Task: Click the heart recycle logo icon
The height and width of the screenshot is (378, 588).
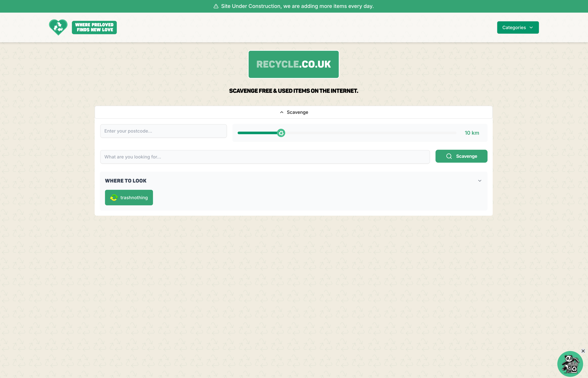Action: click(x=58, y=27)
